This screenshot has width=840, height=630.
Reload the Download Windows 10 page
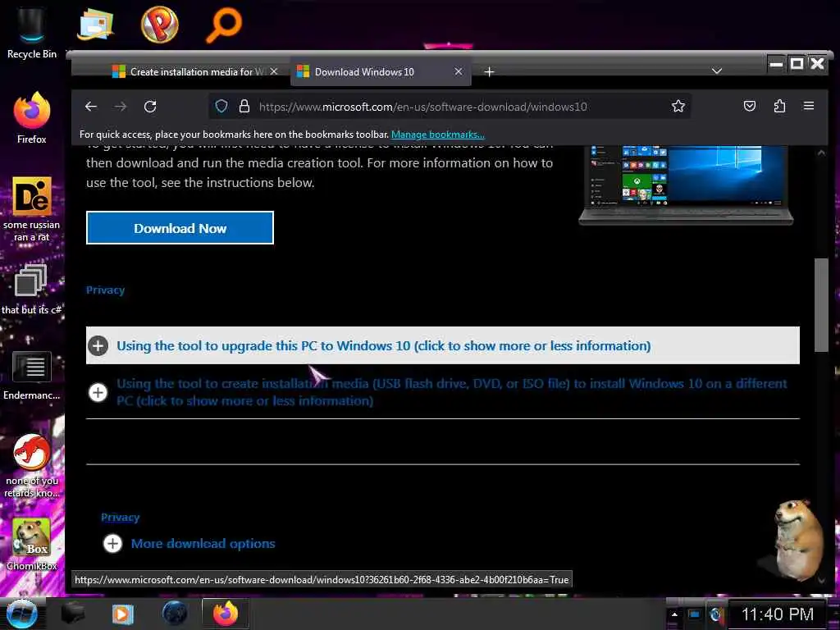(150, 107)
